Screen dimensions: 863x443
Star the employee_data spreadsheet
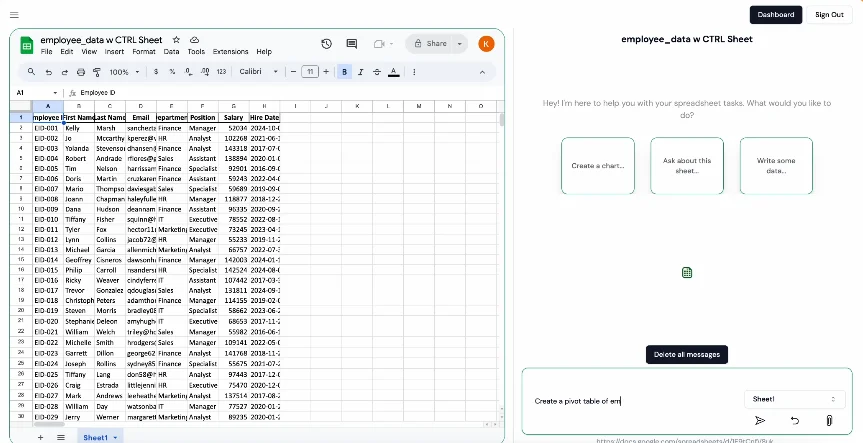176,39
